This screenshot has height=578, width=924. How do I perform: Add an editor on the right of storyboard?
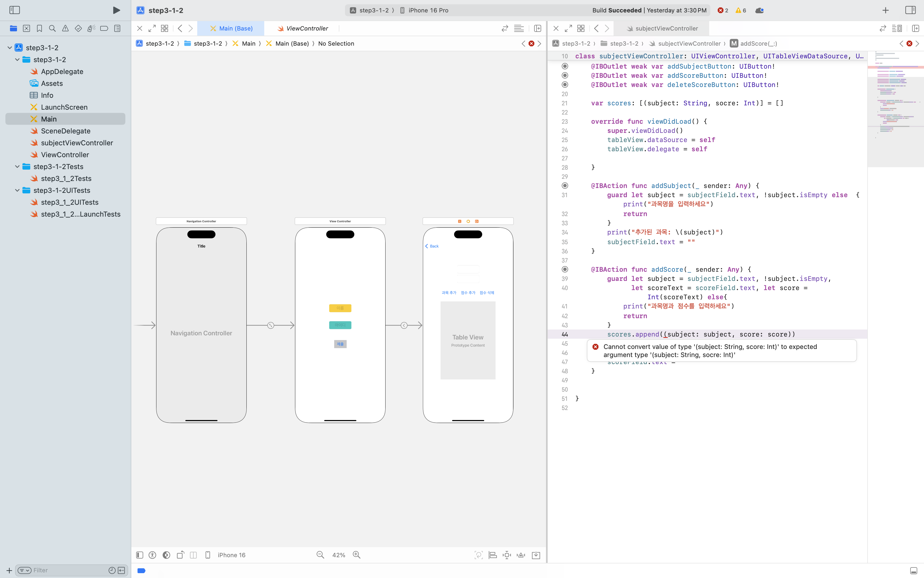coord(537,28)
